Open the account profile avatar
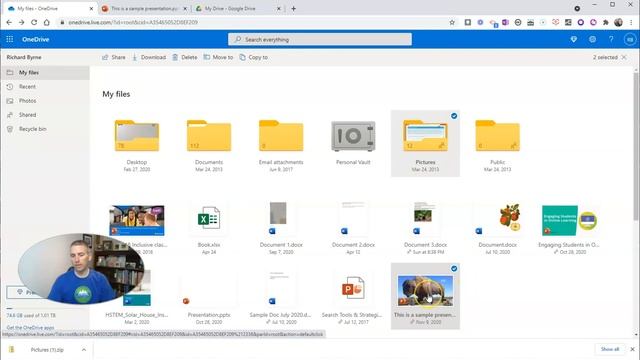 tap(629, 39)
